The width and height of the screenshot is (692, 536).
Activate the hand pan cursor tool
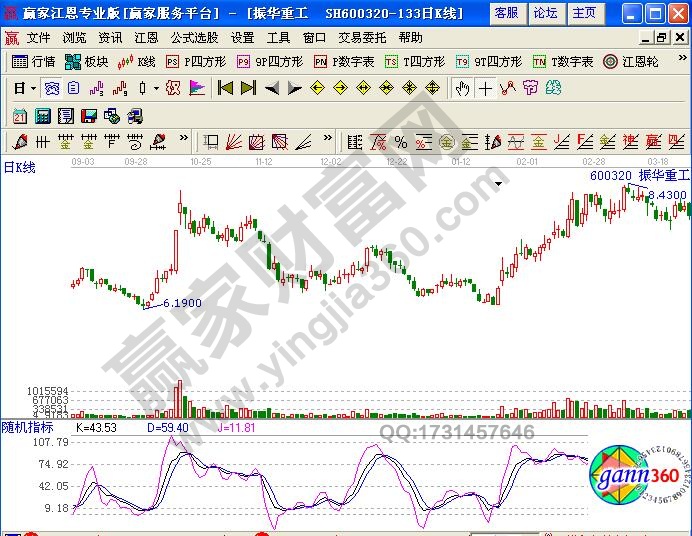coord(462,88)
